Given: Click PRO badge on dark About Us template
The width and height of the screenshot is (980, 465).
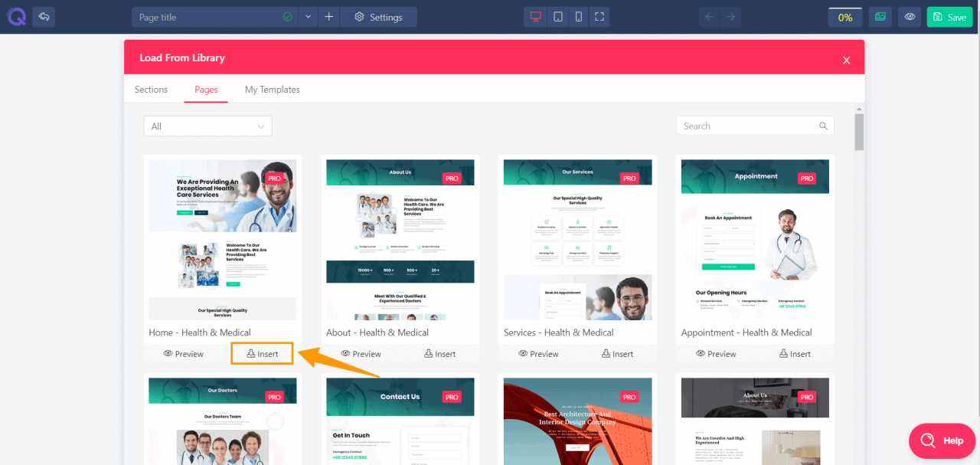Looking at the screenshot, I should tap(807, 397).
